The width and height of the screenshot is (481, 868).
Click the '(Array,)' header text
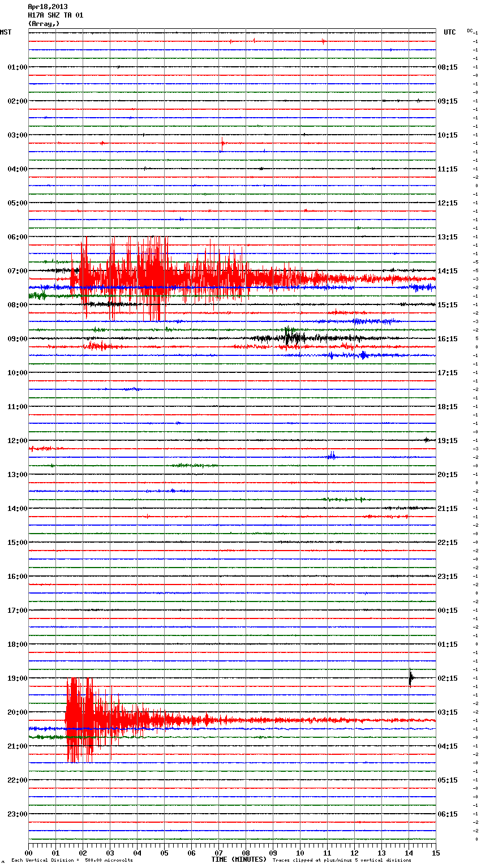[x=44, y=24]
